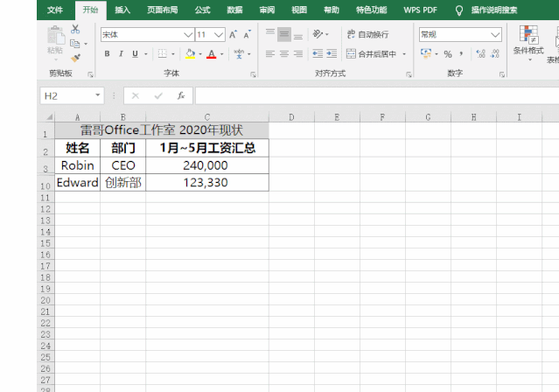Open borders dropdown arrow
The height and width of the screenshot is (392, 559).
pos(173,54)
